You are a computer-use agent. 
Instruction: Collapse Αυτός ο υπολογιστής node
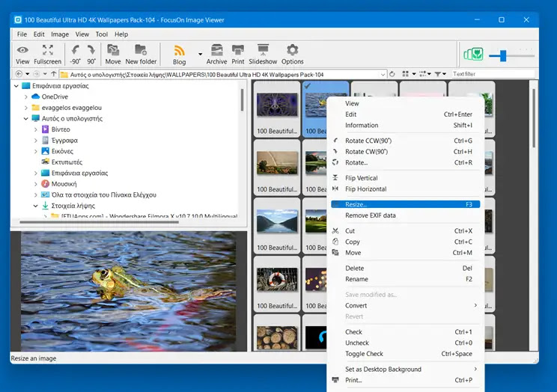click(x=26, y=119)
